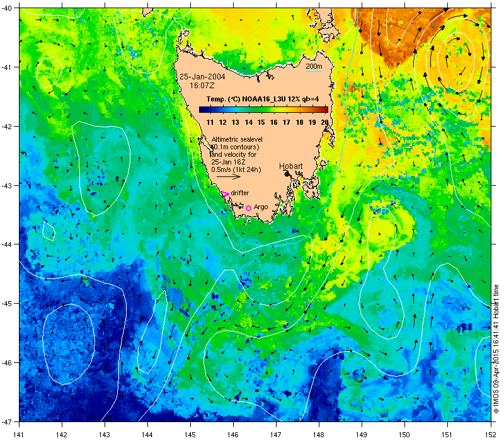The image size is (504, 441).
Task: Click the longitude axis label '152'
Action: [491, 435]
